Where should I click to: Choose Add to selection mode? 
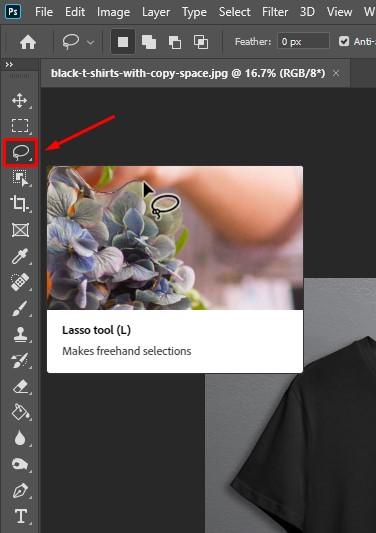pos(149,42)
